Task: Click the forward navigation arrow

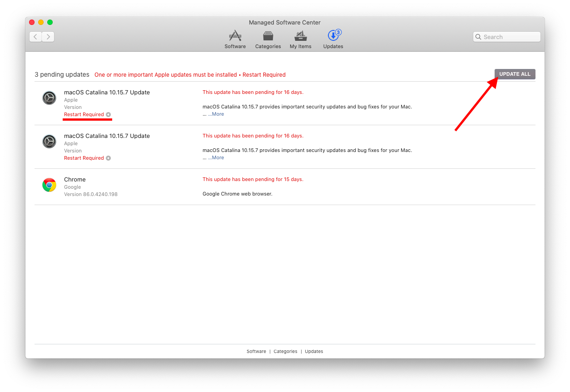Action: (x=48, y=37)
